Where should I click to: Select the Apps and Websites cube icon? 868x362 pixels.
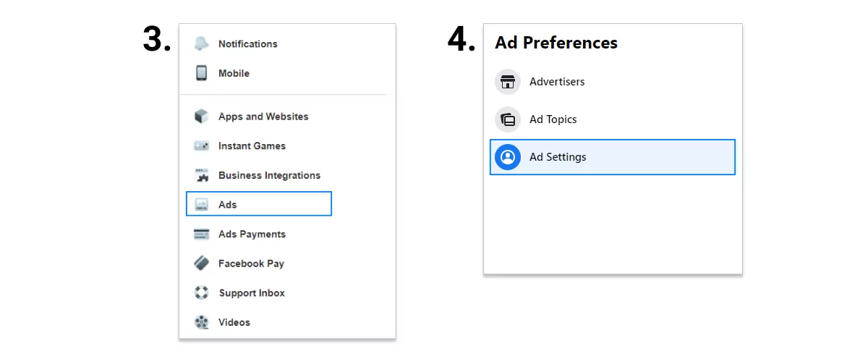[202, 117]
